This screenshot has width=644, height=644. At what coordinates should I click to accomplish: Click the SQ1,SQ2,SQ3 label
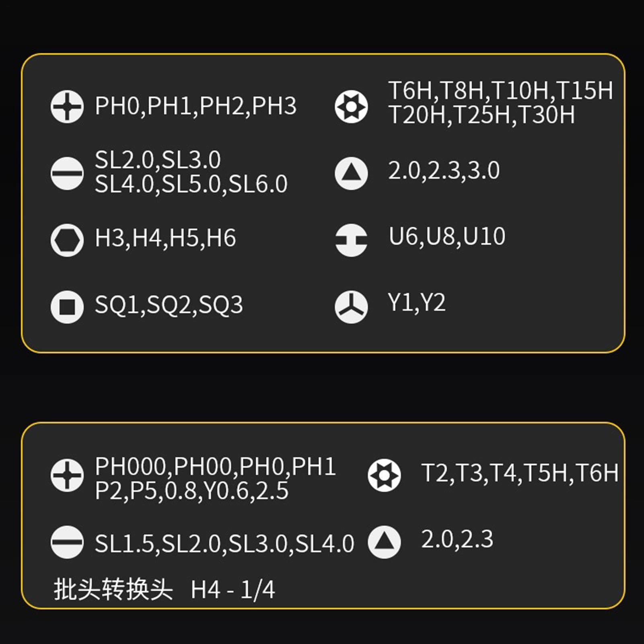pyautogui.click(x=169, y=305)
